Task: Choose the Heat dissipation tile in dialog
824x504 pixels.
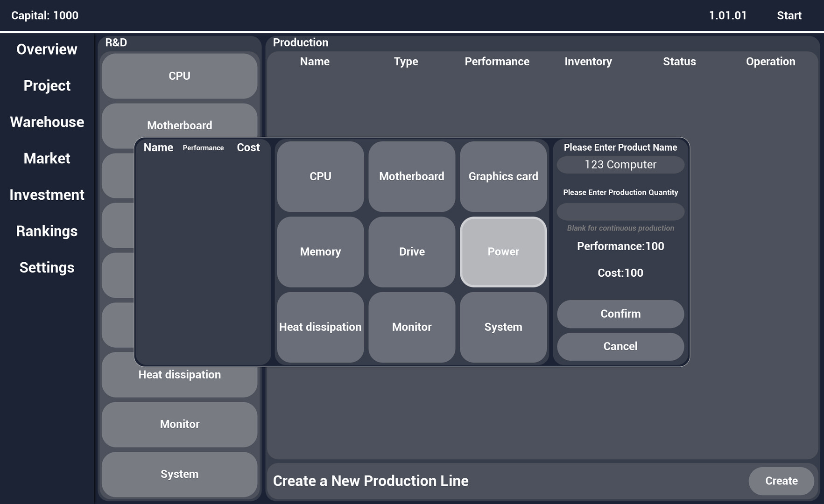Action: pyautogui.click(x=320, y=327)
